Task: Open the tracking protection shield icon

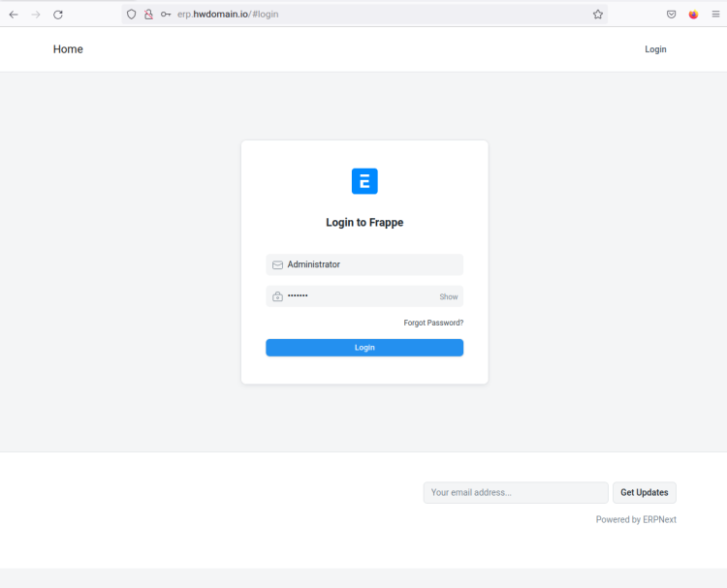Action: click(131, 15)
